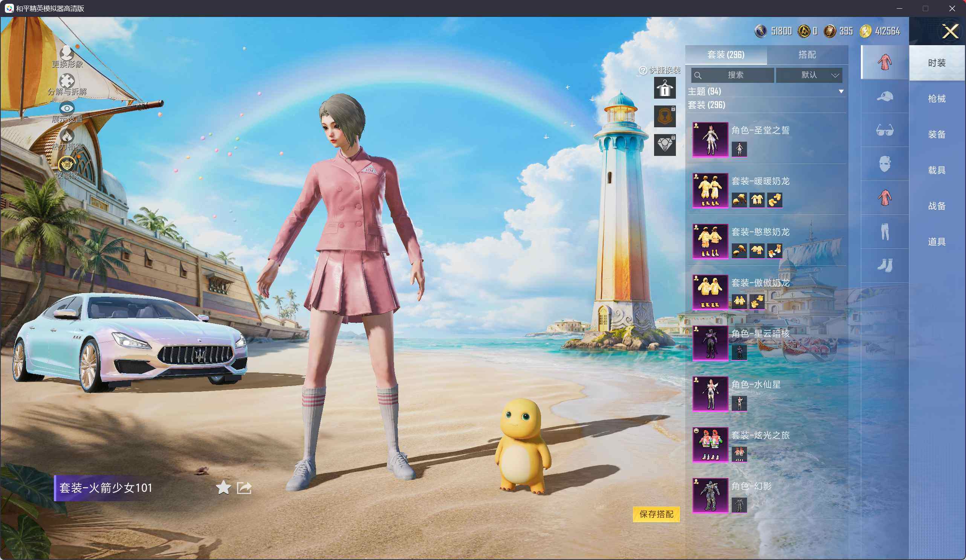966x560 pixels.
Task: Select the pants category icon
Action: (885, 232)
